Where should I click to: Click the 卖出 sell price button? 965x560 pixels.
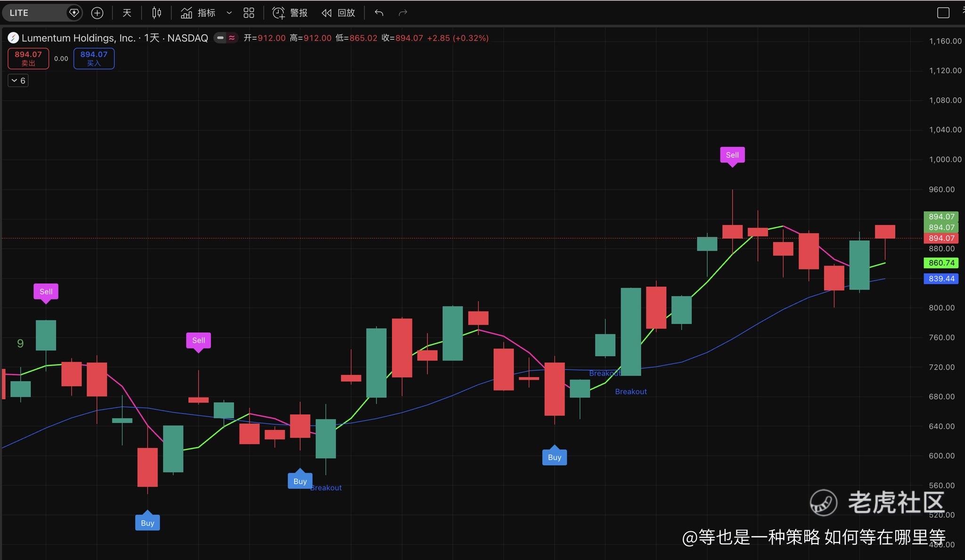[28, 58]
